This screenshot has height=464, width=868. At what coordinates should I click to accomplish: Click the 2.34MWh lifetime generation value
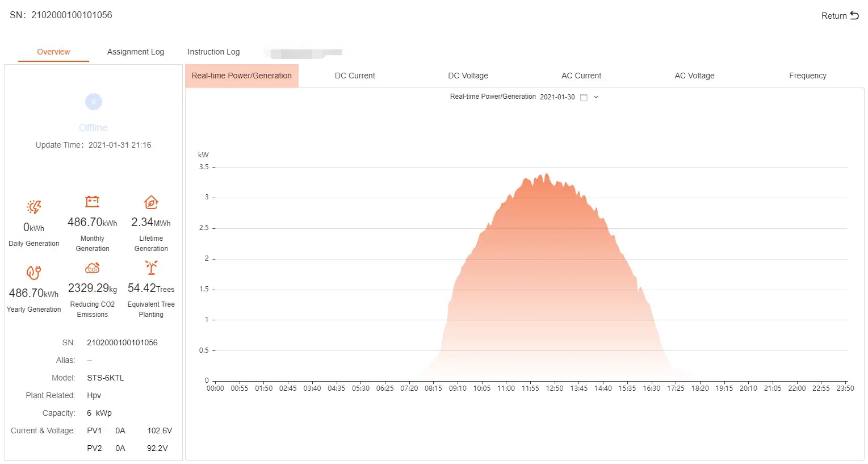click(x=151, y=222)
